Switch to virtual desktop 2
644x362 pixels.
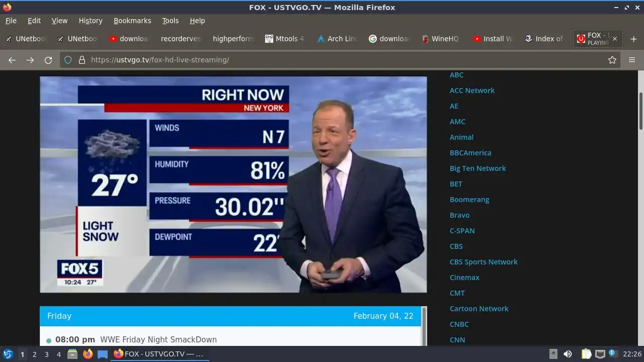pyautogui.click(x=34, y=354)
